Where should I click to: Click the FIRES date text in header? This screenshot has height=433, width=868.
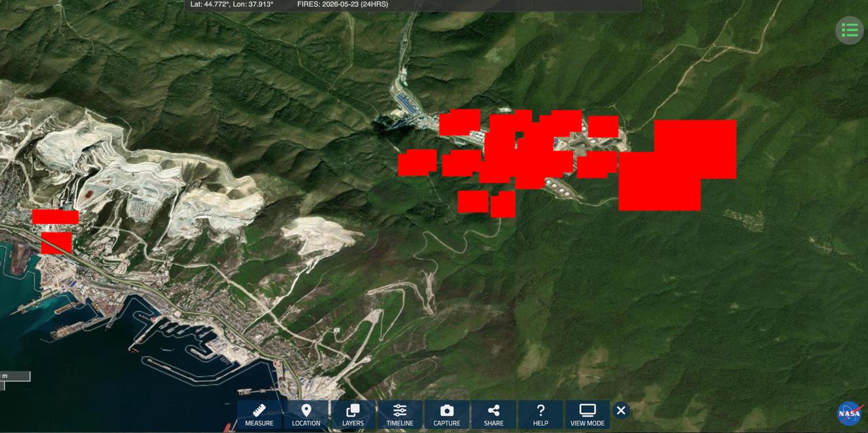(342, 4)
